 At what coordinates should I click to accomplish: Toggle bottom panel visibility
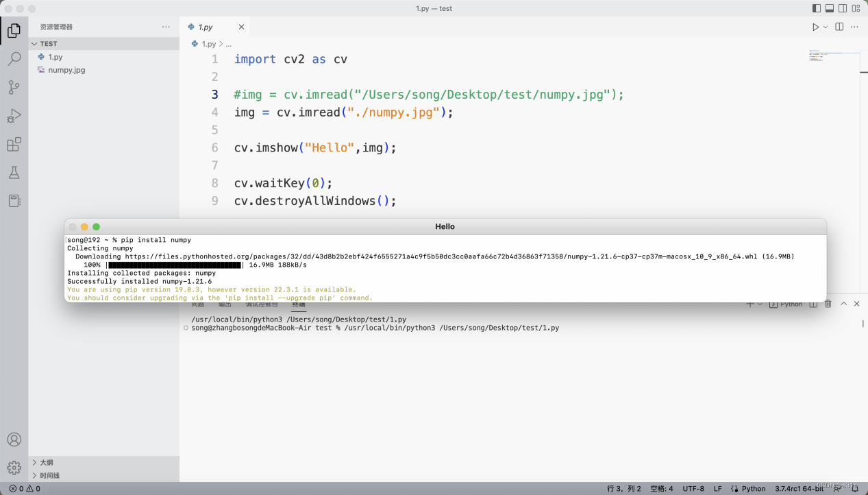click(x=830, y=8)
